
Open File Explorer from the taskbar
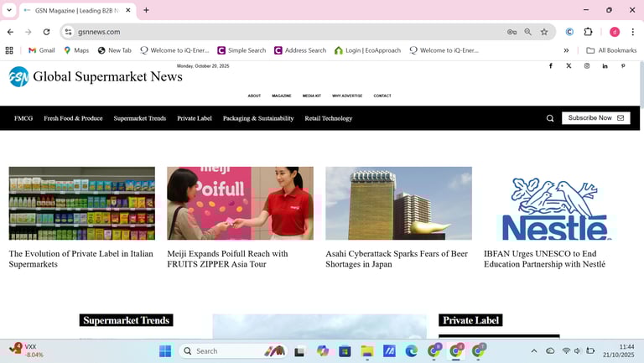[367, 351]
